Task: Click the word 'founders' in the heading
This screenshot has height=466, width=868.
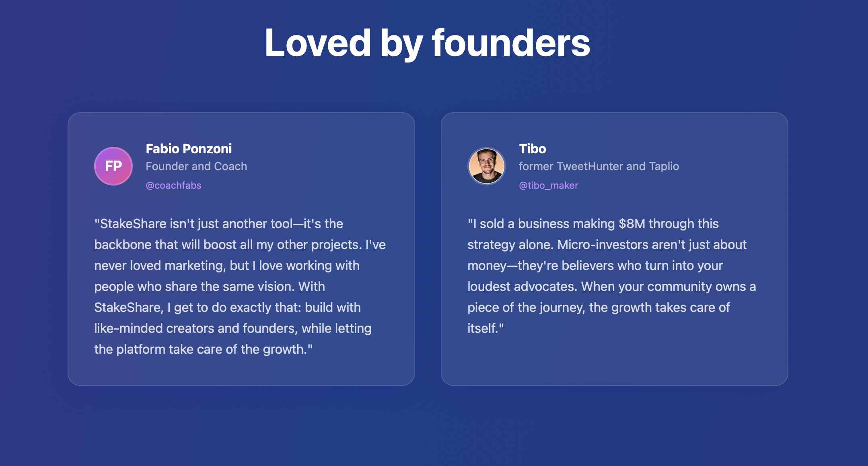Action: click(x=511, y=43)
